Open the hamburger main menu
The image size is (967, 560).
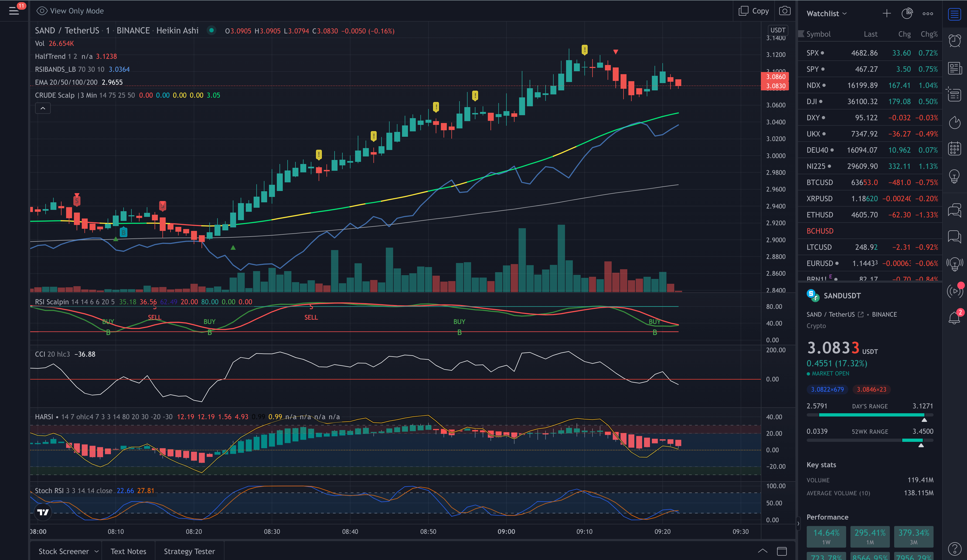pyautogui.click(x=14, y=11)
